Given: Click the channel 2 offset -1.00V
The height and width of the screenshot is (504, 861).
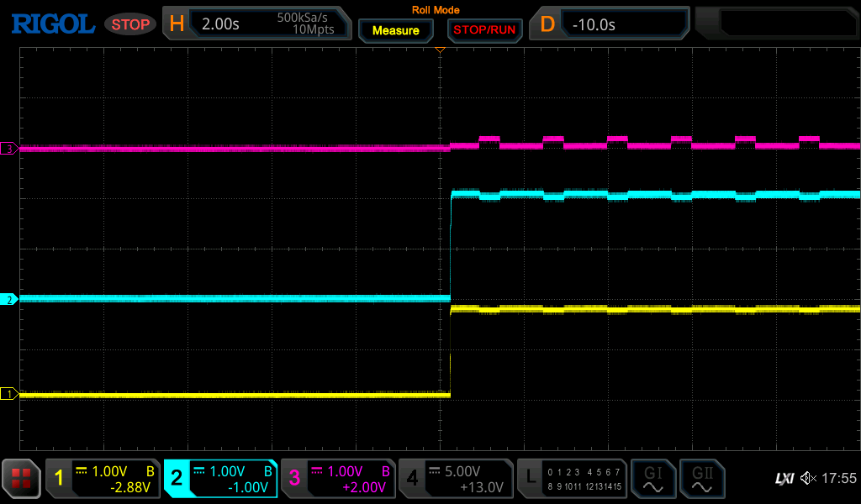Looking at the screenshot, I should click(x=248, y=487).
